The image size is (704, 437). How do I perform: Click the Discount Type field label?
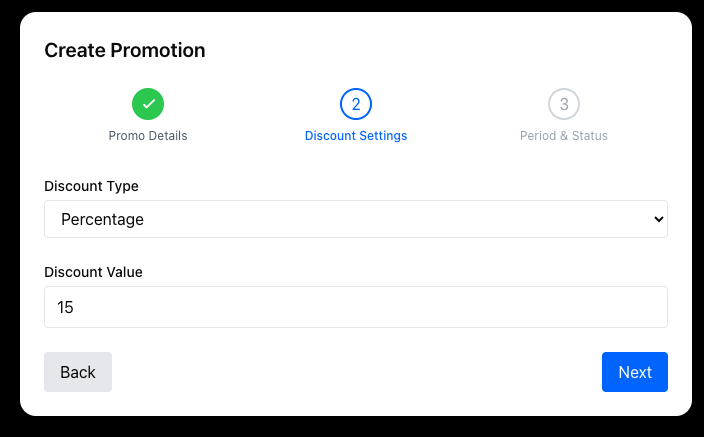tap(92, 186)
